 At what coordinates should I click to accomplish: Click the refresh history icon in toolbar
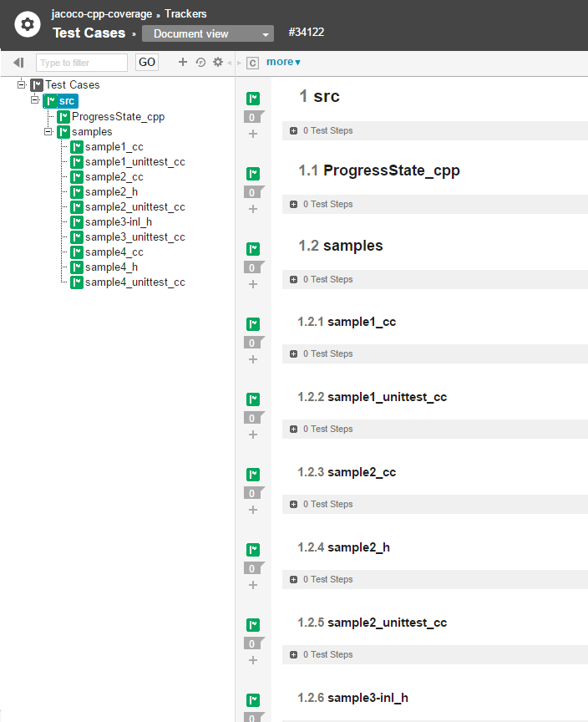[200, 62]
